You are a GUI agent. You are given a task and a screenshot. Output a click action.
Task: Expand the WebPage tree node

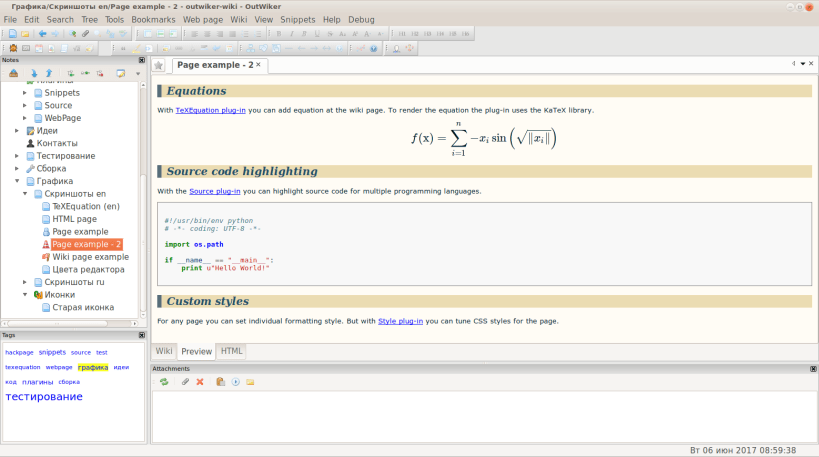pos(25,118)
